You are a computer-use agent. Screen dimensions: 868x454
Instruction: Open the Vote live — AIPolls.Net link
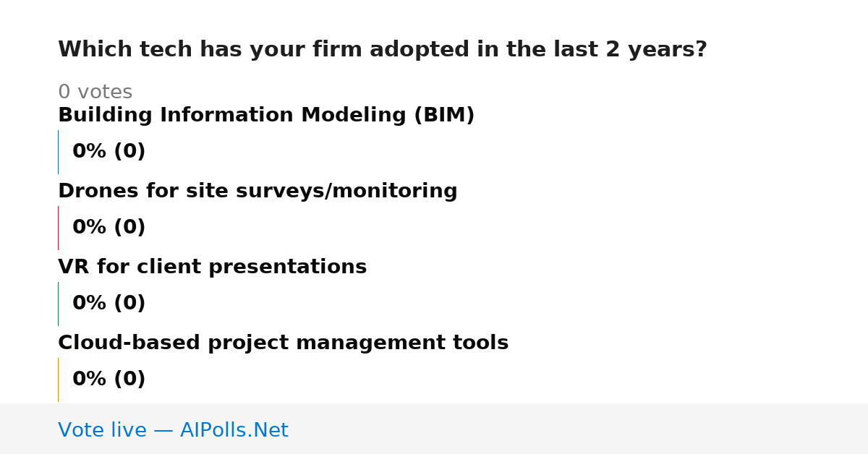pyautogui.click(x=173, y=431)
